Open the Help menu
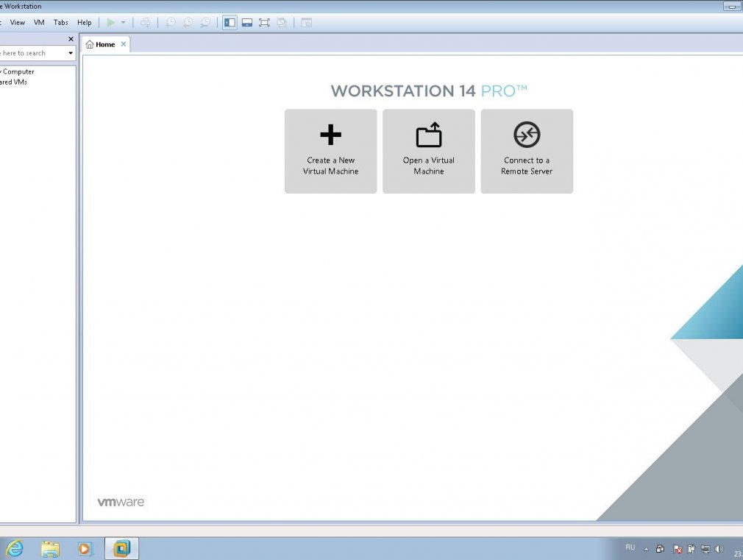Viewport: 743px width, 560px height. point(85,22)
